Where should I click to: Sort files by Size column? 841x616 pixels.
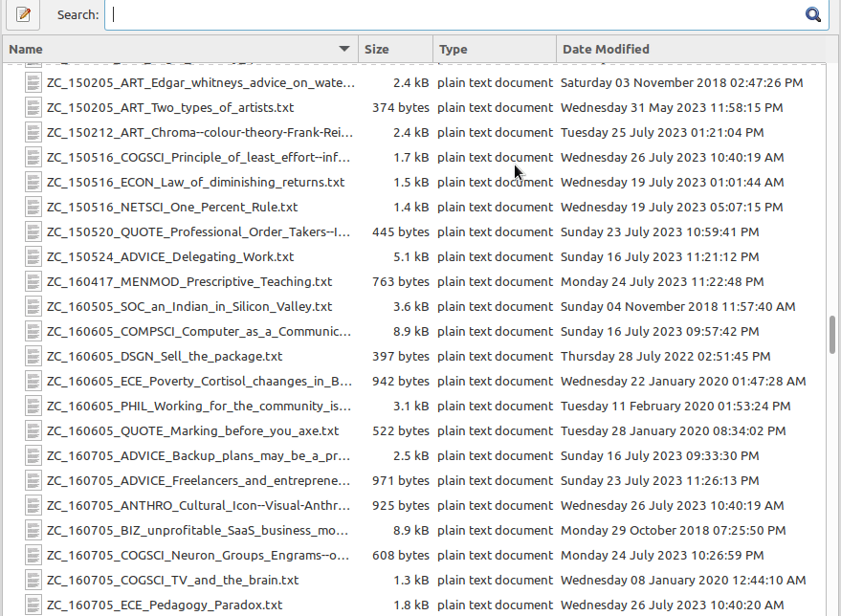(396, 50)
